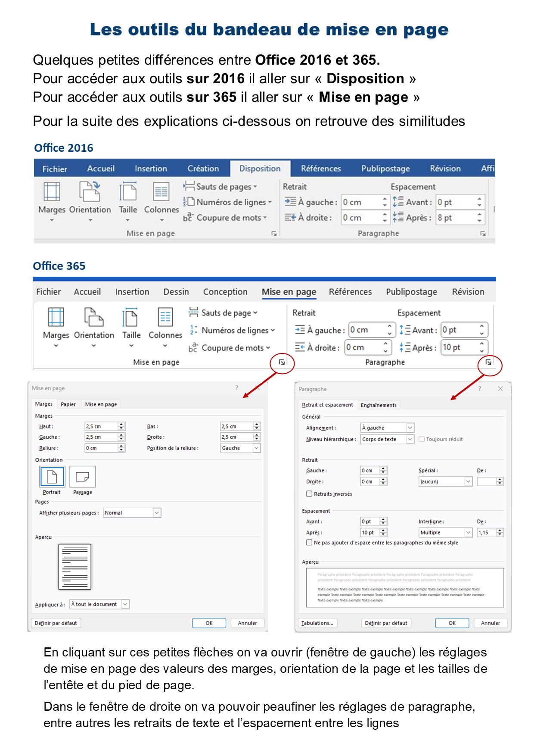The image size is (534, 756).
Task: Click Annuler in the Mise en page dialog
Action: coord(248,623)
